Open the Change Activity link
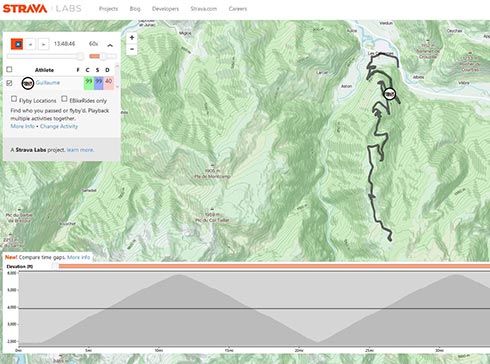The image size is (490, 364). click(59, 126)
